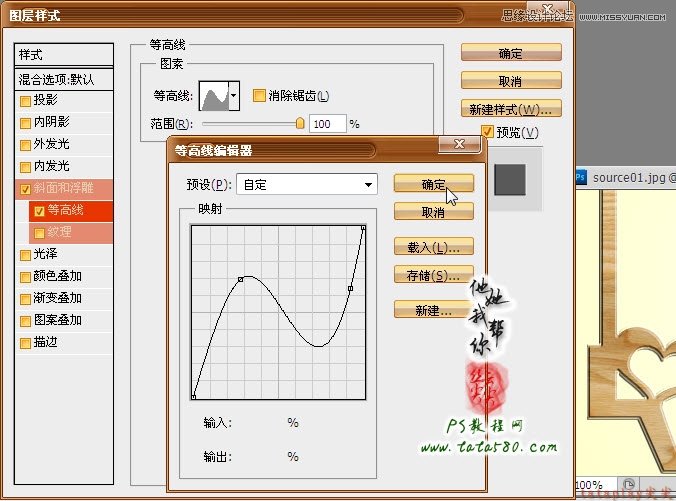
Task: Uncheck the 等高线 contour sub-item checkbox
Action: pyautogui.click(x=39, y=211)
